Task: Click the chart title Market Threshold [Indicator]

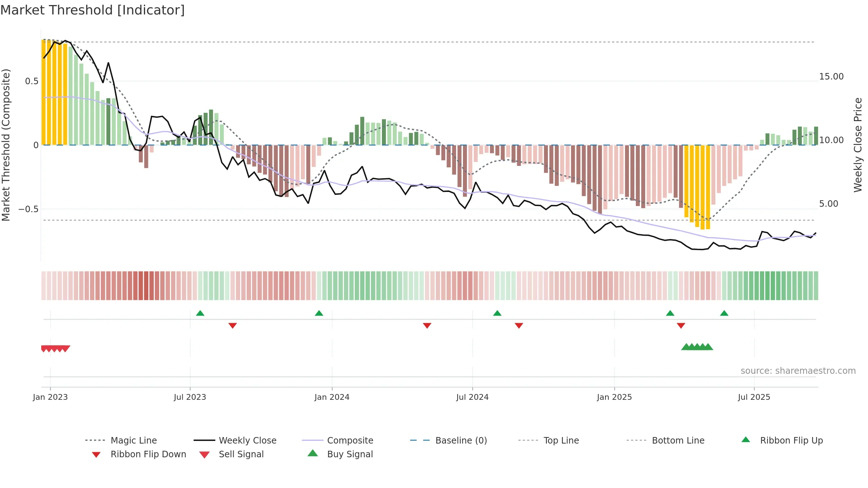Action: pyautogui.click(x=93, y=10)
